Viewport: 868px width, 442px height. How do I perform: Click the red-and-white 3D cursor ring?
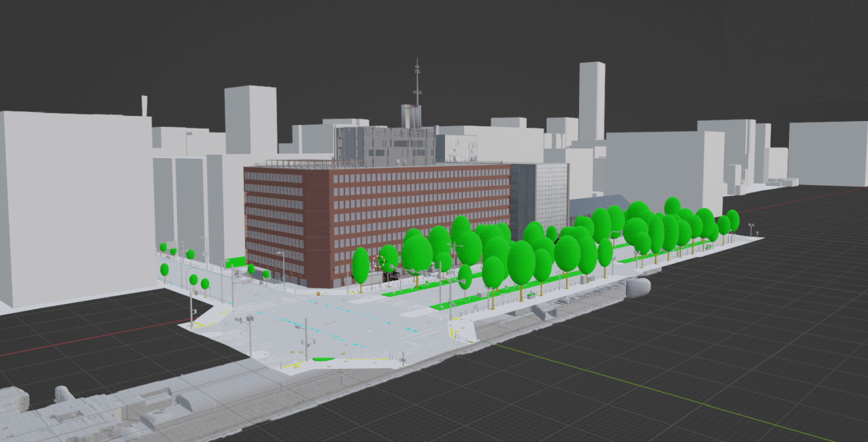(x=378, y=262)
